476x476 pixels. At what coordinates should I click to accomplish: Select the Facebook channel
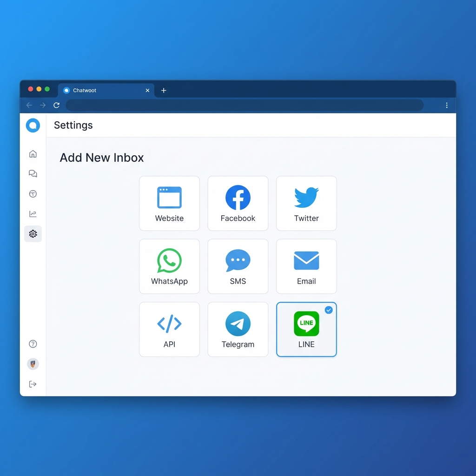[x=238, y=203]
